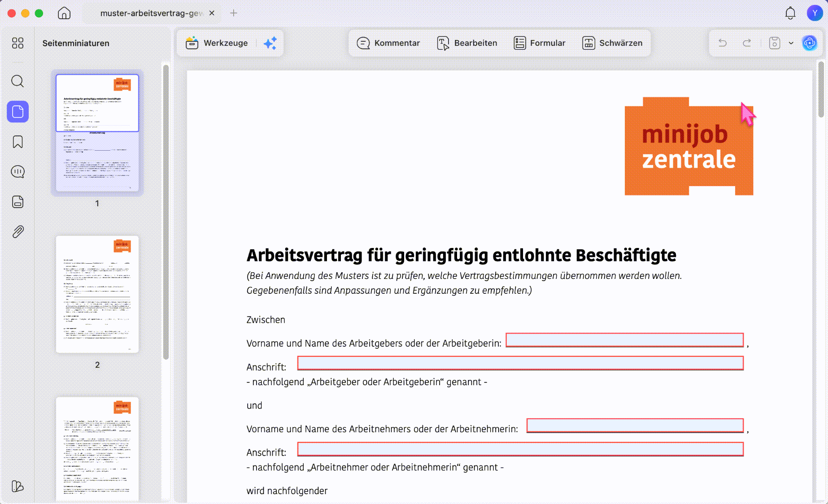Close the muster-arbeitsvertrag tab

(212, 13)
